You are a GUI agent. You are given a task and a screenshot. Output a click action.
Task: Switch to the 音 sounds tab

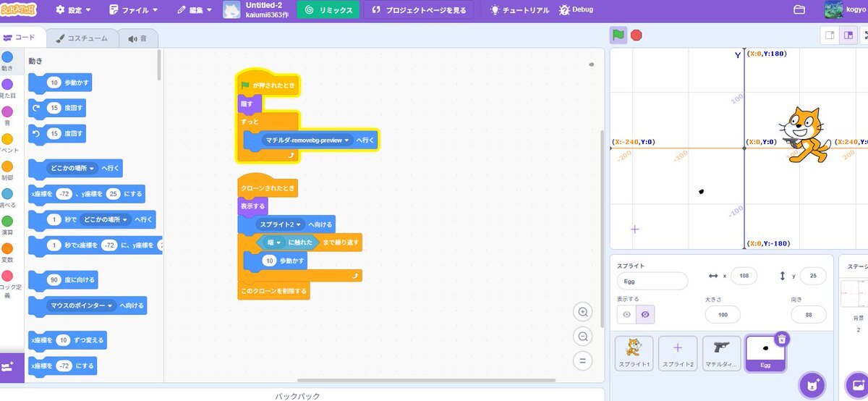click(x=137, y=38)
